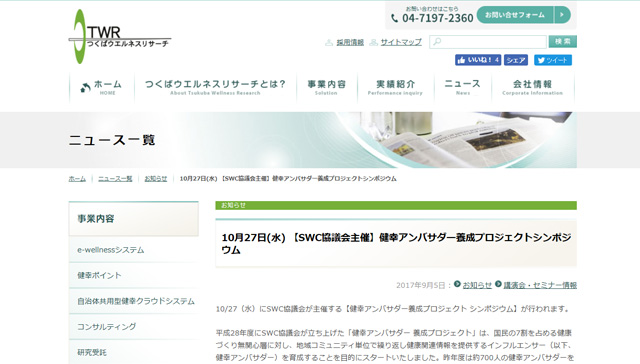Click the home arrow icon in navigation
Image resolution: width=640 pixels, height=364 pixels.
[85, 87]
